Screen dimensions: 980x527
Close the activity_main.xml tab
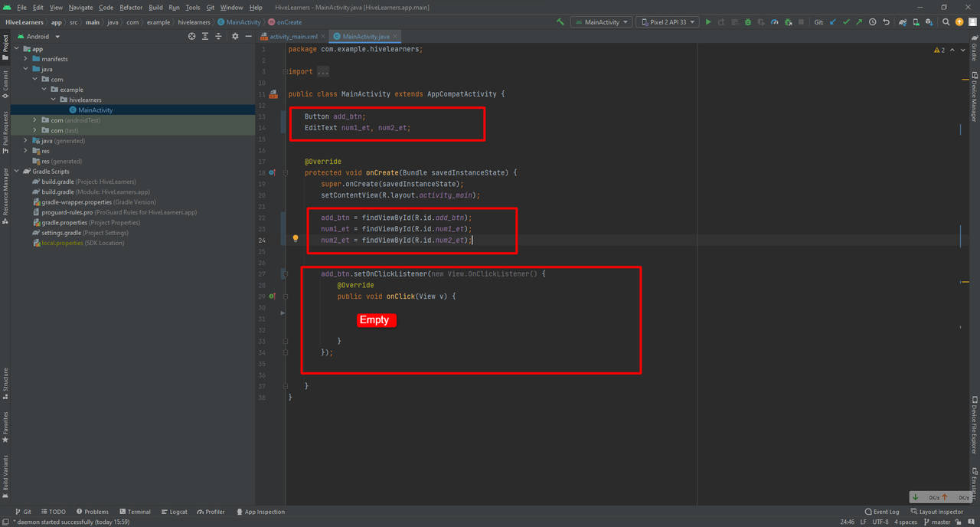point(323,37)
